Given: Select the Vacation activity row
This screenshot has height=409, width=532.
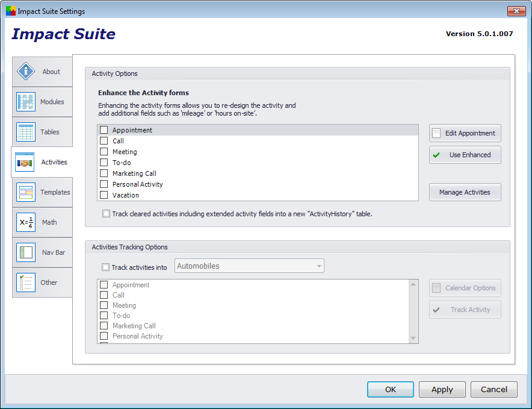Looking at the screenshot, I should 258,195.
